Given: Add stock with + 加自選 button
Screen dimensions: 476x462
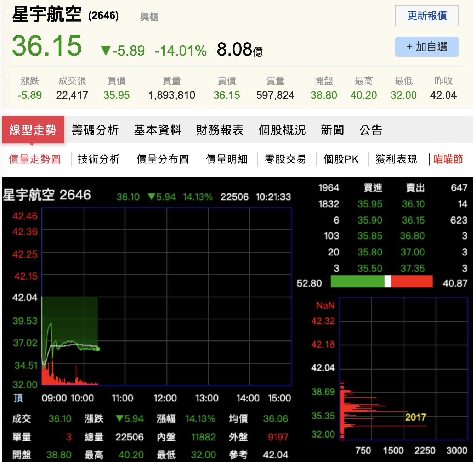Looking at the screenshot, I should (427, 47).
